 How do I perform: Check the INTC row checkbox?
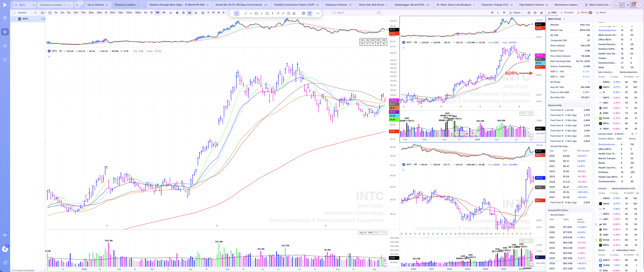tap(14, 19)
